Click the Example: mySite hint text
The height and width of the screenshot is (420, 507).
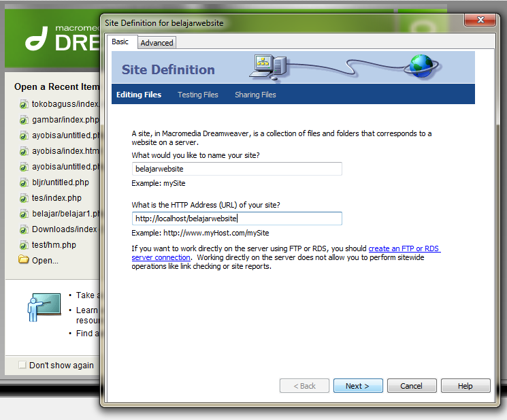coord(159,183)
